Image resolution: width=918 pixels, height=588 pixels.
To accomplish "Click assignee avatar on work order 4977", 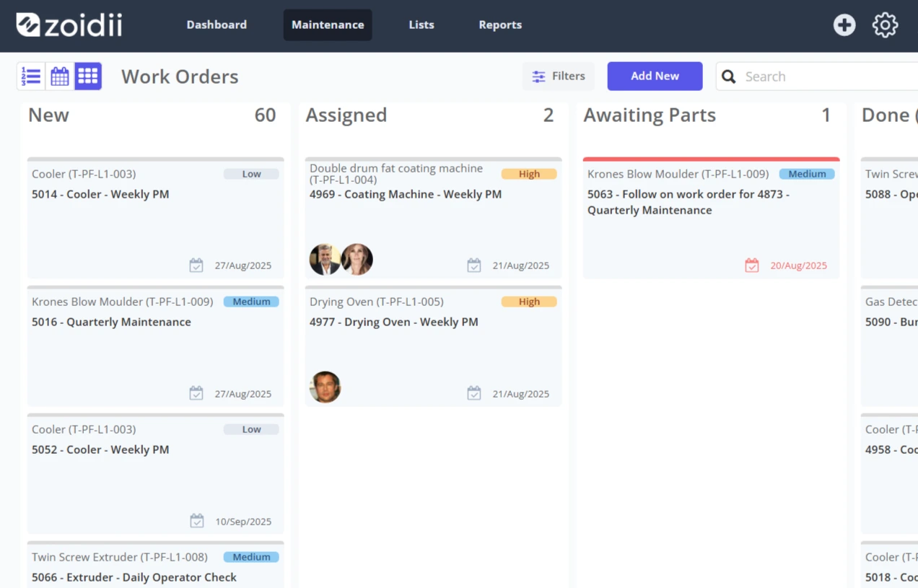I will point(325,387).
